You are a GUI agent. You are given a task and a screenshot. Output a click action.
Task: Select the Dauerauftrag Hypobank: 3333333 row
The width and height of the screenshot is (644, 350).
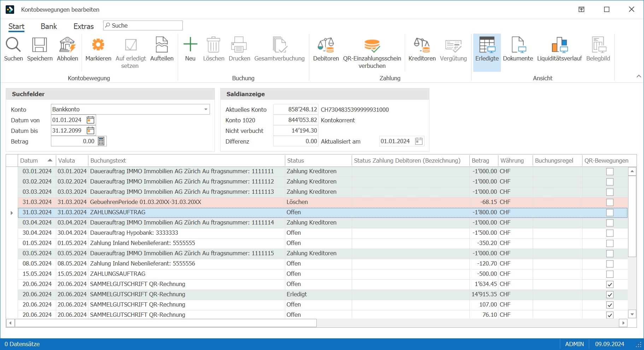tap(323, 233)
